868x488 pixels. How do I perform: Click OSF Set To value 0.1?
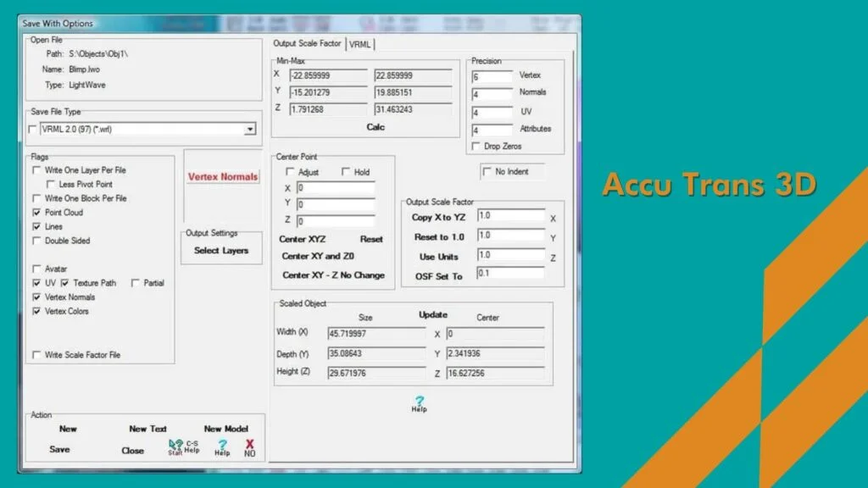click(511, 274)
